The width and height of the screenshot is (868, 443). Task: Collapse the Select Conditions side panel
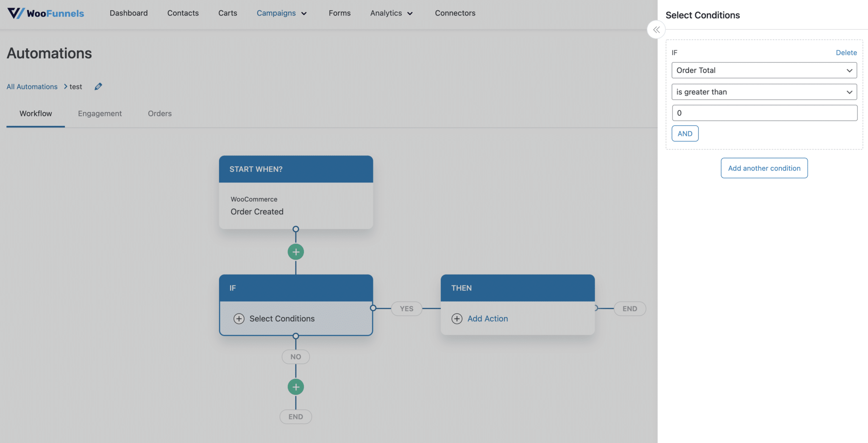[x=656, y=30]
